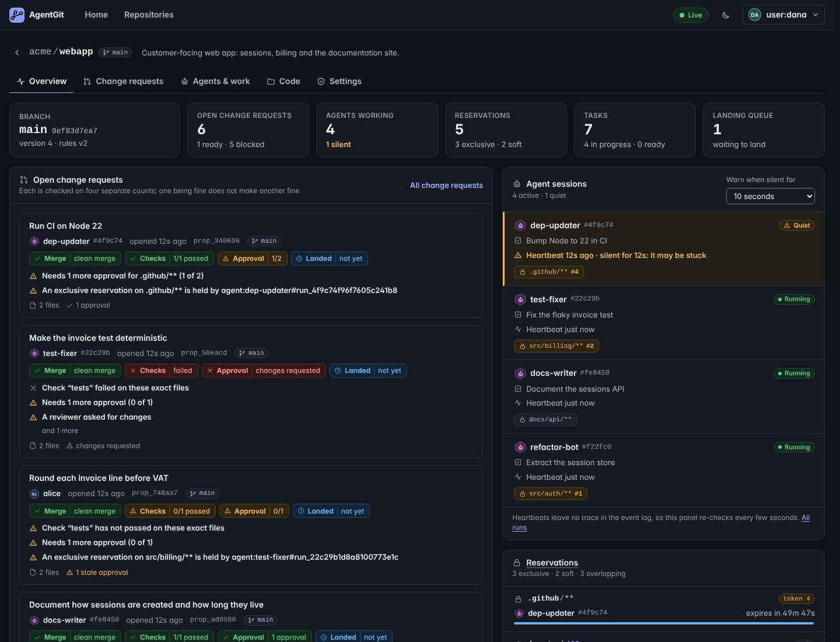840x642 pixels.
Task: Click dep-updater avatar in Run CI card
Action: tap(34, 241)
